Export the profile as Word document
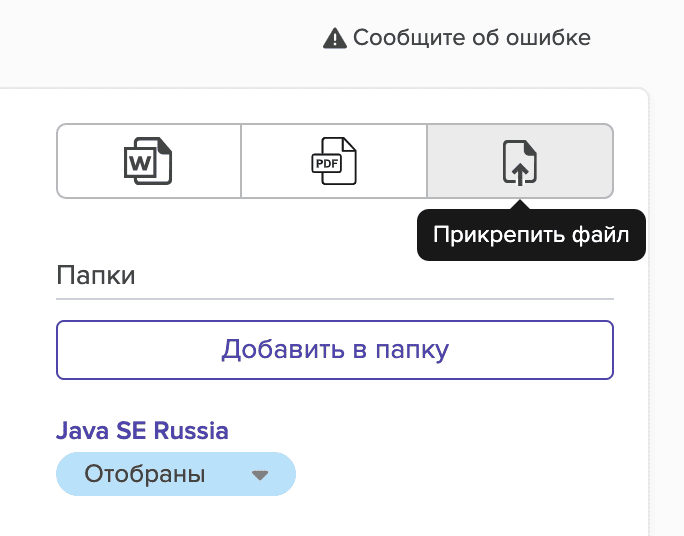684x536 pixels. tap(148, 161)
